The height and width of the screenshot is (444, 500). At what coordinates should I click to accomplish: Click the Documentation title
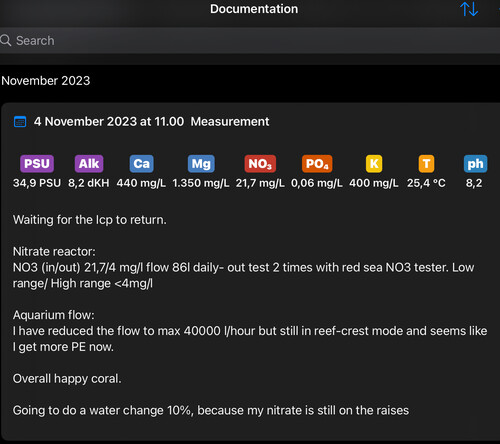(254, 9)
